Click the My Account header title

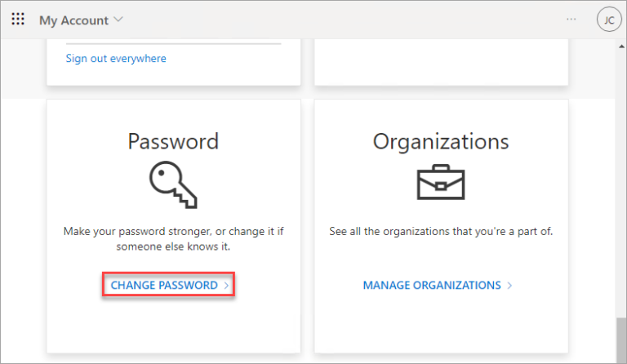(x=73, y=19)
